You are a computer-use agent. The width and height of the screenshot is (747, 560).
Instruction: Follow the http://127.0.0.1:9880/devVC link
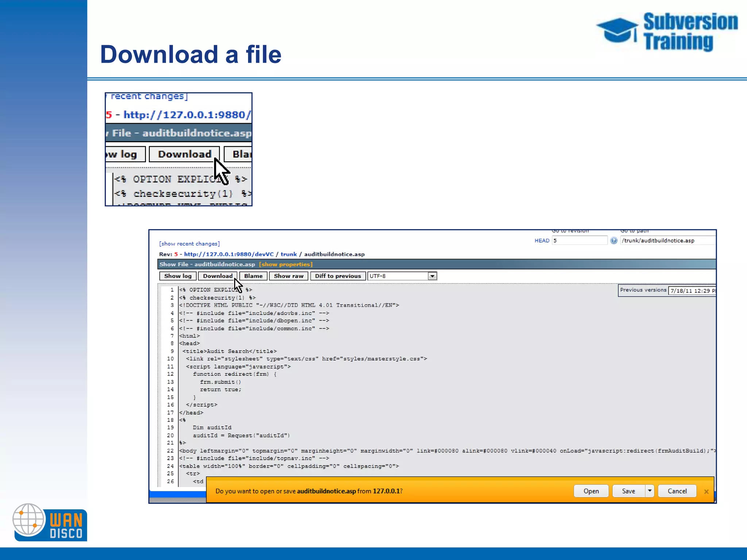[229, 254]
